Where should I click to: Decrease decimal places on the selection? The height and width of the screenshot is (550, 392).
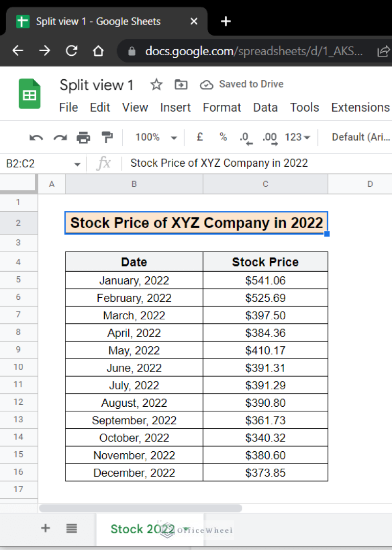point(245,137)
